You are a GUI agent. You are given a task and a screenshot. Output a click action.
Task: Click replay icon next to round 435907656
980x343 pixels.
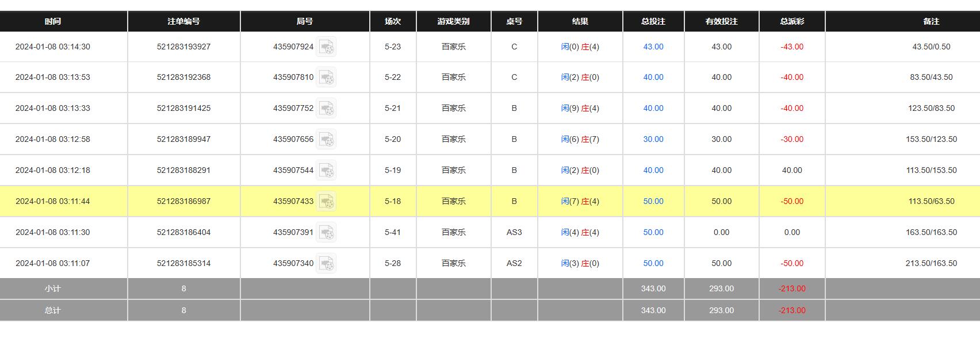click(x=326, y=139)
